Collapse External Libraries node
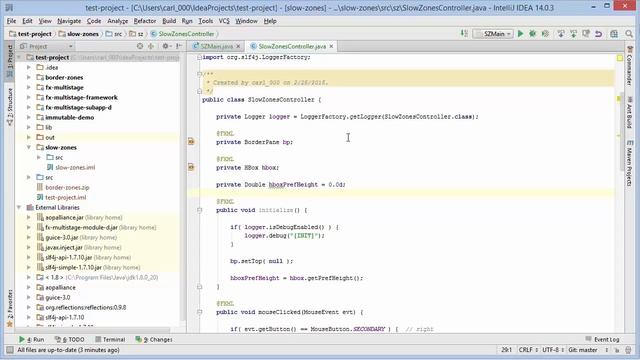 pyautogui.click(x=19, y=207)
